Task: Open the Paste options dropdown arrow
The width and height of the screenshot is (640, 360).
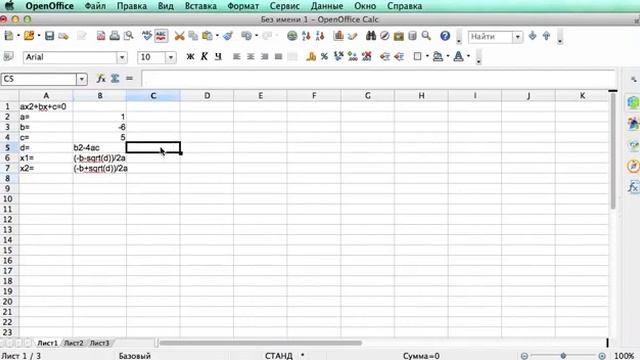Action: coord(217,36)
